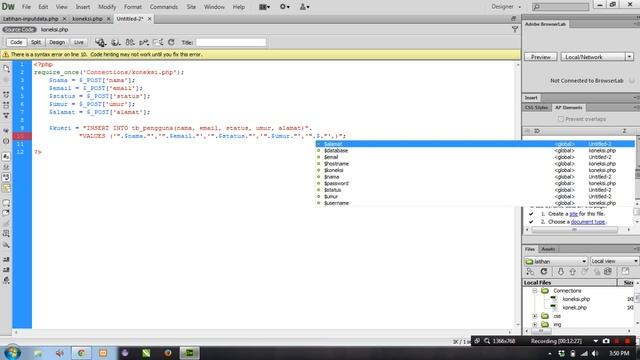The height and width of the screenshot is (360, 640).
Task: Click the Put Files up arrow icon
Action: (x=572, y=271)
